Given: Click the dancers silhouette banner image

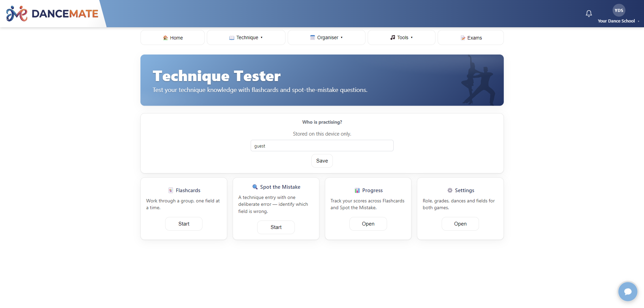Looking at the screenshot, I should point(478,80).
